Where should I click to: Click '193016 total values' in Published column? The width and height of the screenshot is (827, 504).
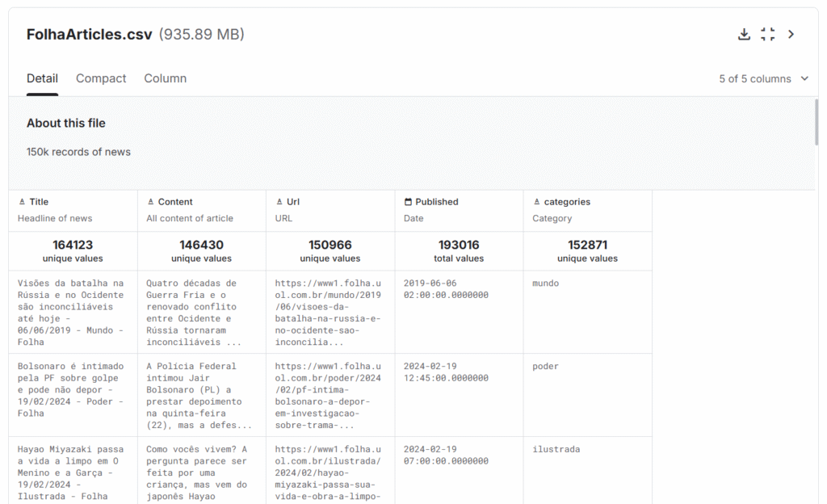click(459, 251)
